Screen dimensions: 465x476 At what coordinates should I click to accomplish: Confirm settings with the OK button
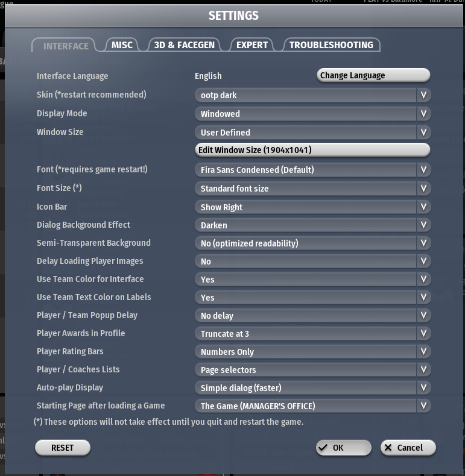click(343, 448)
